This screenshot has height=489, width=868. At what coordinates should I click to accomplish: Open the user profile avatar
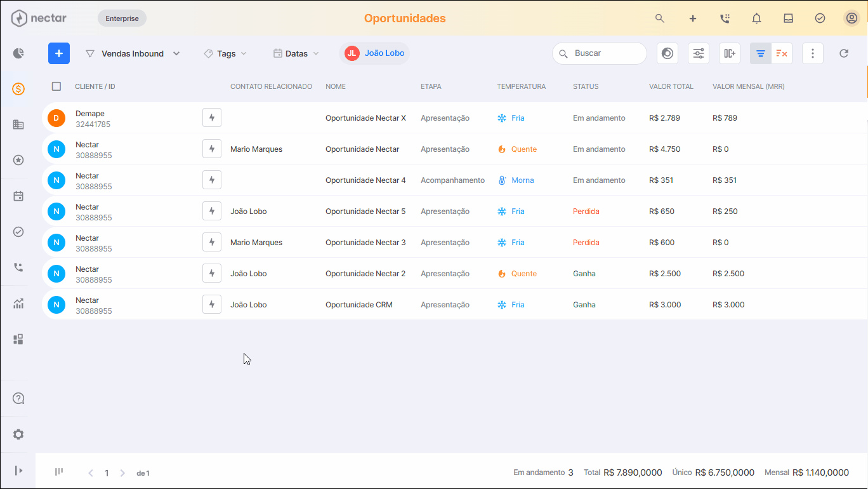(852, 18)
